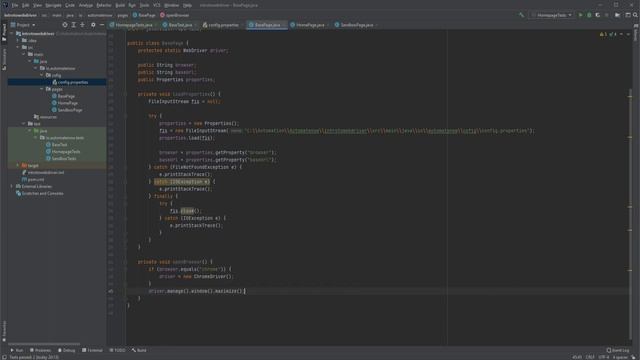Image resolution: width=640 pixels, height=360 pixels.
Task: Open the Terminal tool window button
Action: (x=92, y=350)
